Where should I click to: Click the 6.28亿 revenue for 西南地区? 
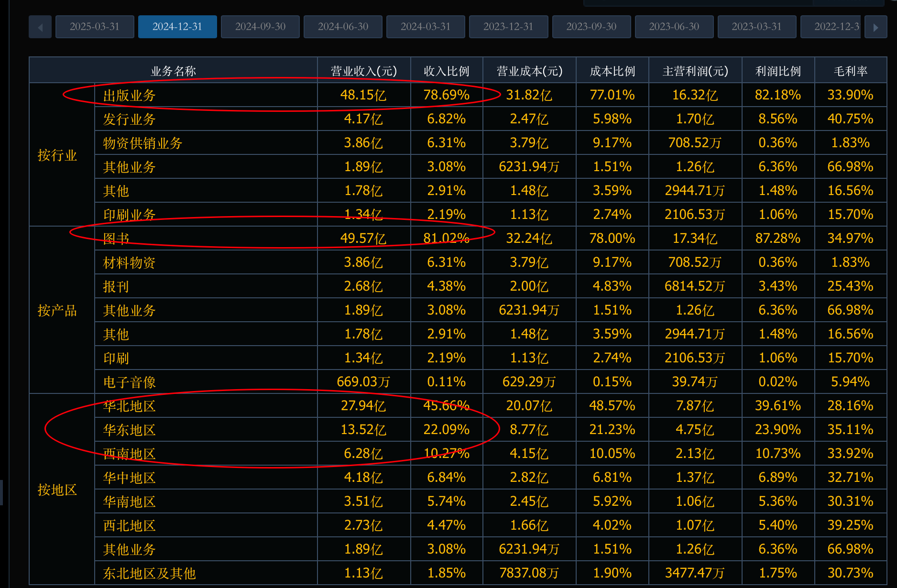(x=363, y=453)
